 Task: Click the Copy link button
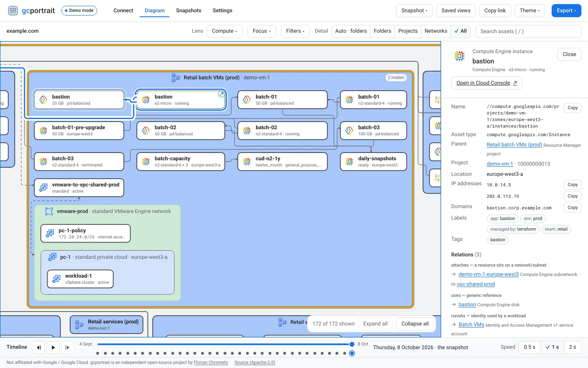click(x=495, y=11)
